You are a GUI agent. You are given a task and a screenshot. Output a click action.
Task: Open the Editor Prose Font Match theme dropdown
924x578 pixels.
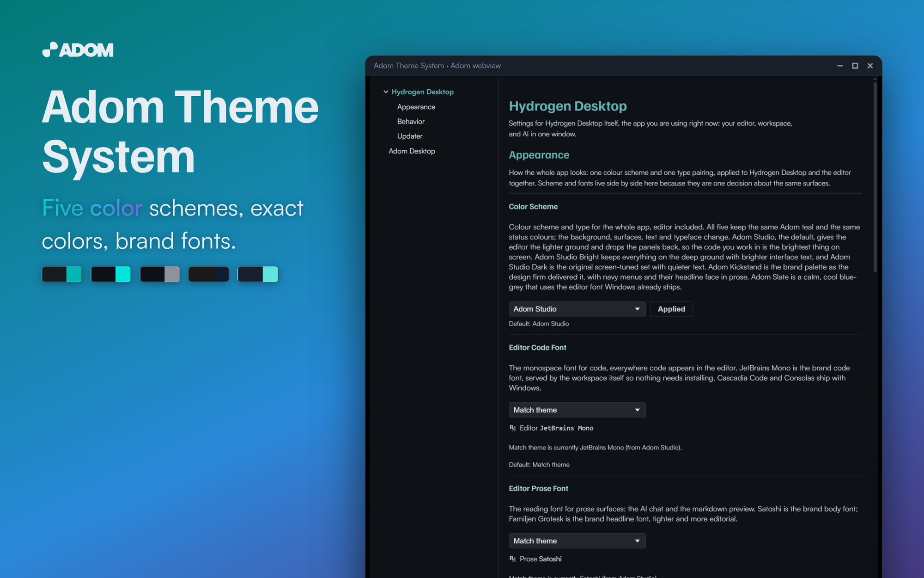577,541
